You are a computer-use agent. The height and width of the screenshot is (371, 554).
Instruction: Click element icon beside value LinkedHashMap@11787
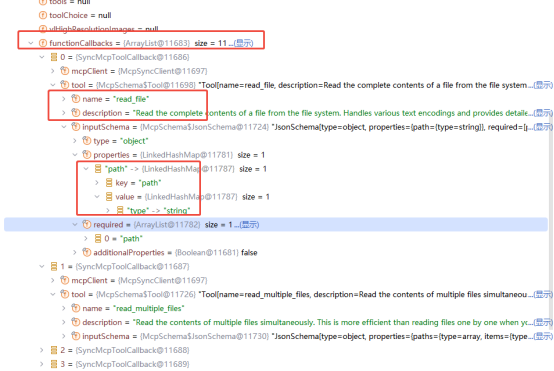(x=109, y=196)
